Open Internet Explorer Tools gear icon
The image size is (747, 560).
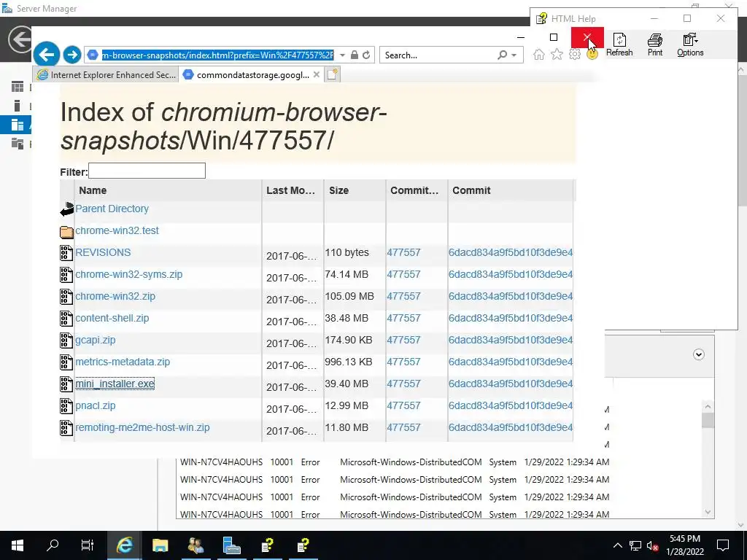(x=575, y=55)
